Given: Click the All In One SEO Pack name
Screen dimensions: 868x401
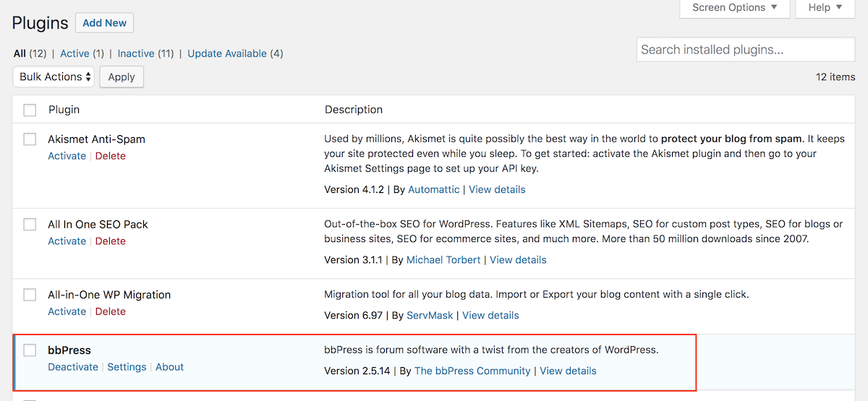Looking at the screenshot, I should (x=98, y=224).
